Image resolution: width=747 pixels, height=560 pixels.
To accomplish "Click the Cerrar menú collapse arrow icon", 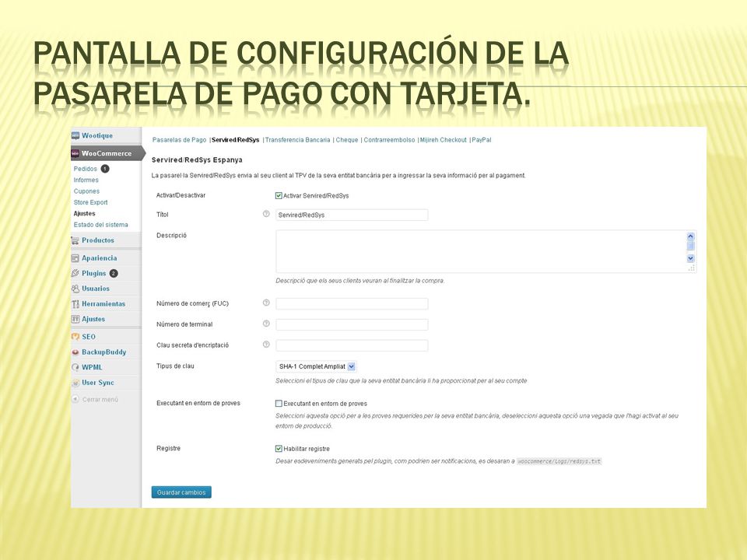I will coord(75,399).
